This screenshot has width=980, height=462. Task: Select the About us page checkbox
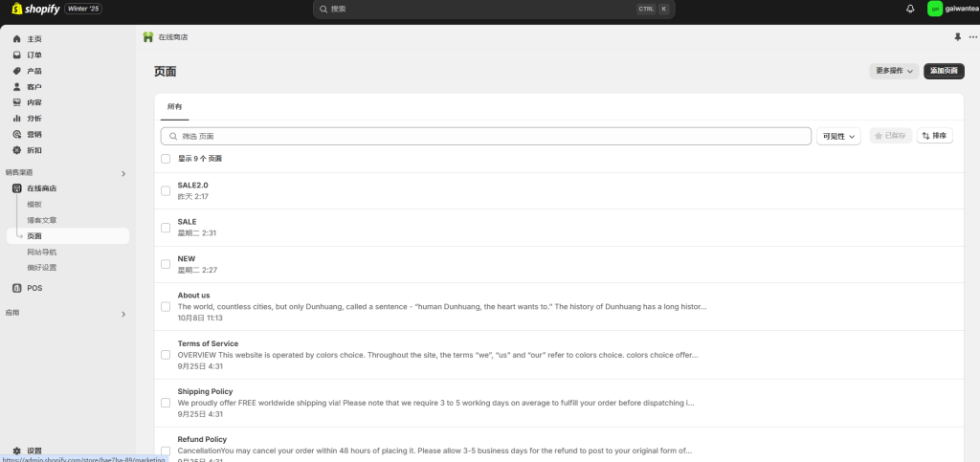pos(166,307)
